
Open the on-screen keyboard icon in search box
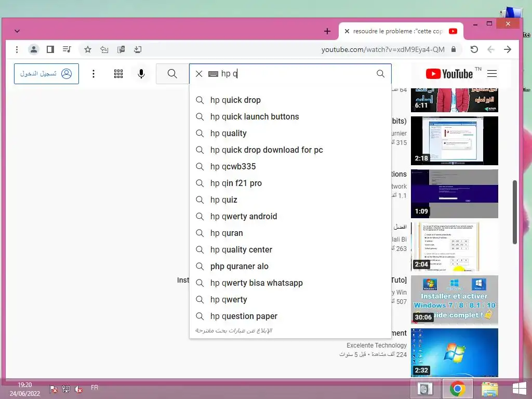click(213, 74)
